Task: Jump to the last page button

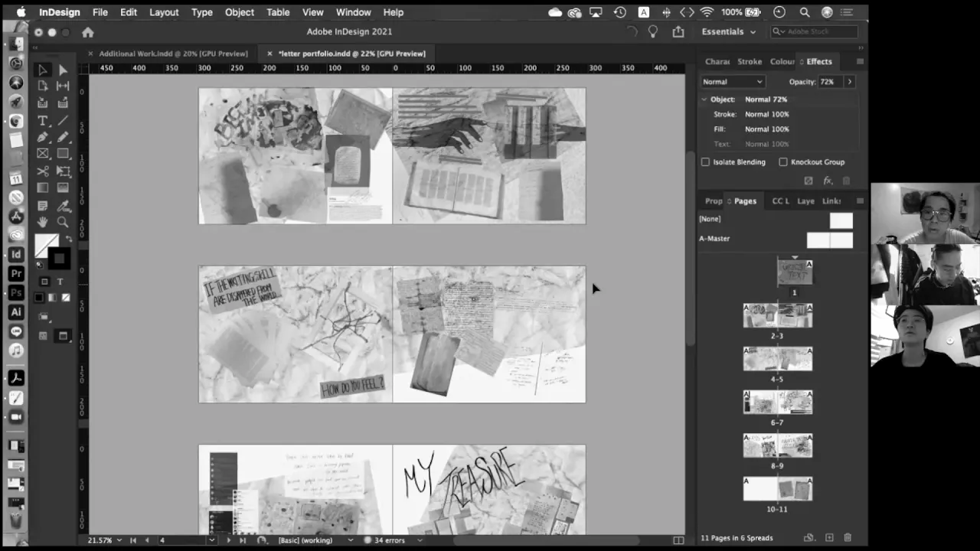Action: [x=243, y=540]
